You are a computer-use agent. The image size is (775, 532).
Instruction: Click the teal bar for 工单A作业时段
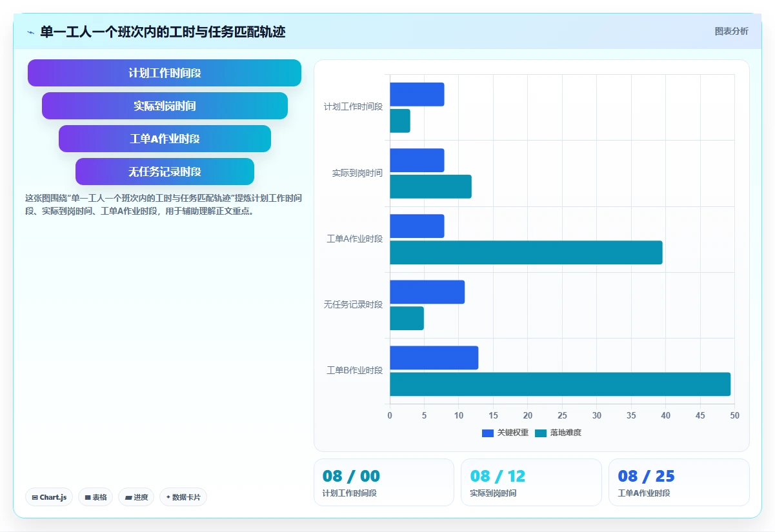point(526,253)
